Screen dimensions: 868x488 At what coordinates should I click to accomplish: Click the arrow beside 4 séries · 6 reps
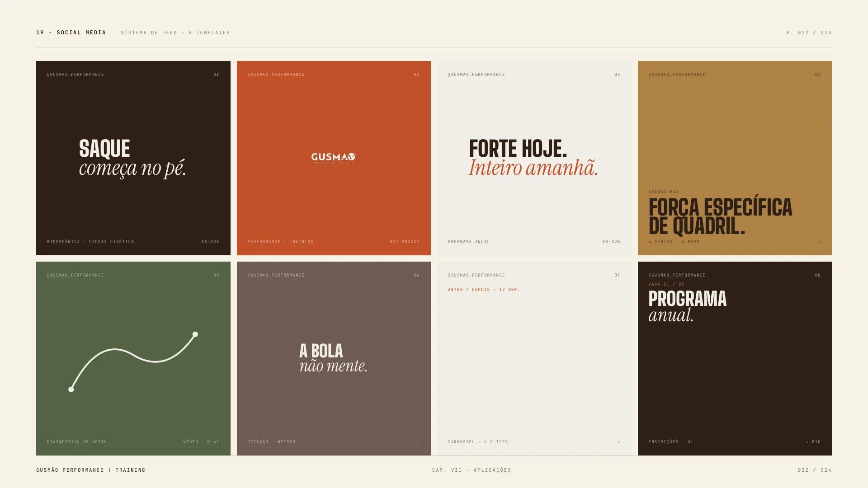click(x=819, y=242)
